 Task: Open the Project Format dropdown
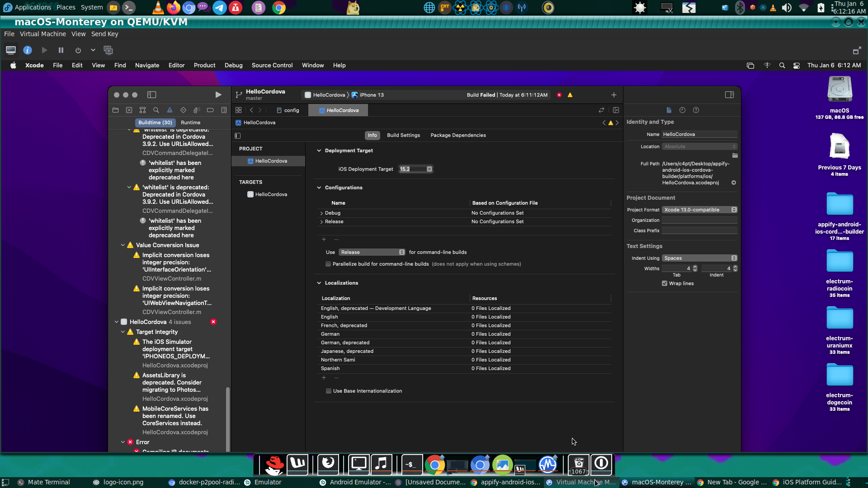(699, 210)
